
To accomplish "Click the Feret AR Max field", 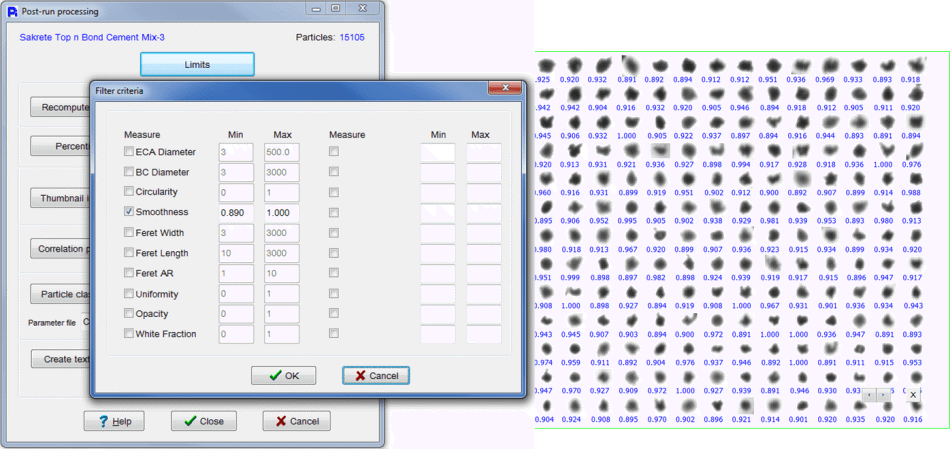I will (x=282, y=274).
